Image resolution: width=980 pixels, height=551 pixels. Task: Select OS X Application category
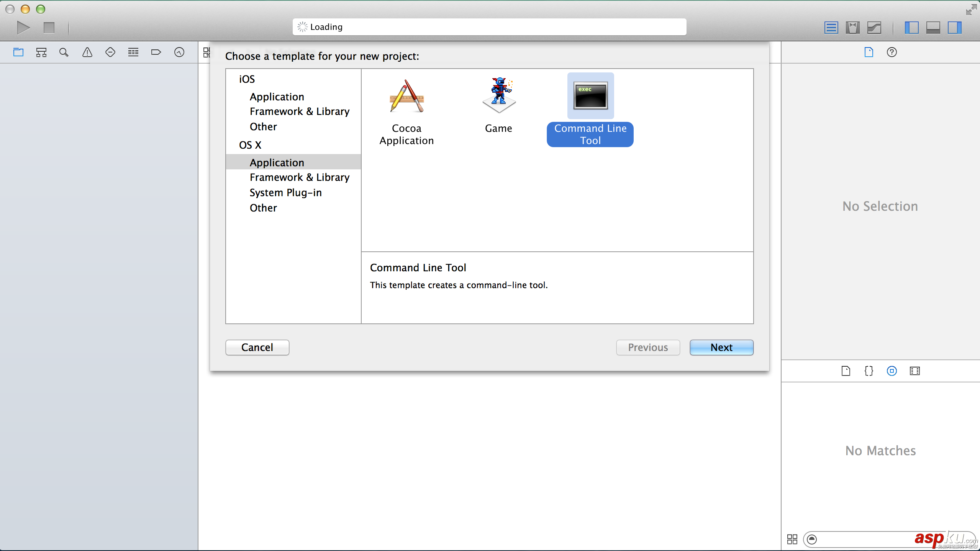277,162
